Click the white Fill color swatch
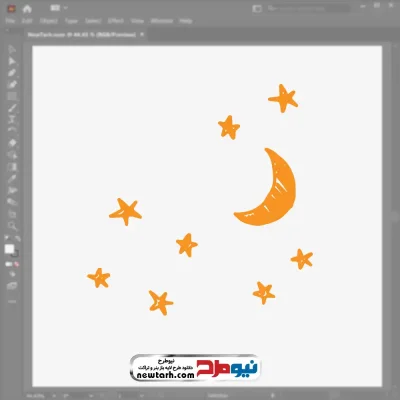The image size is (400, 400). (9, 249)
